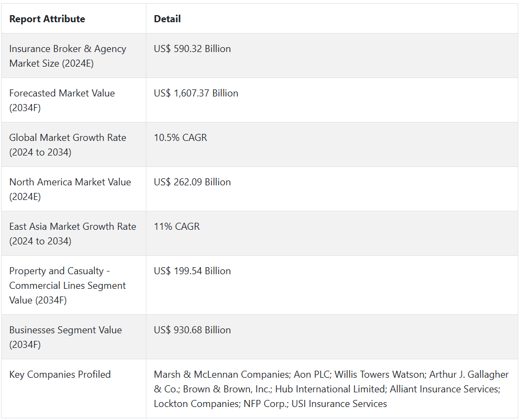Image resolution: width=521 pixels, height=420 pixels.
Task: Click the 10.5% CAGR value
Action: [181, 138]
